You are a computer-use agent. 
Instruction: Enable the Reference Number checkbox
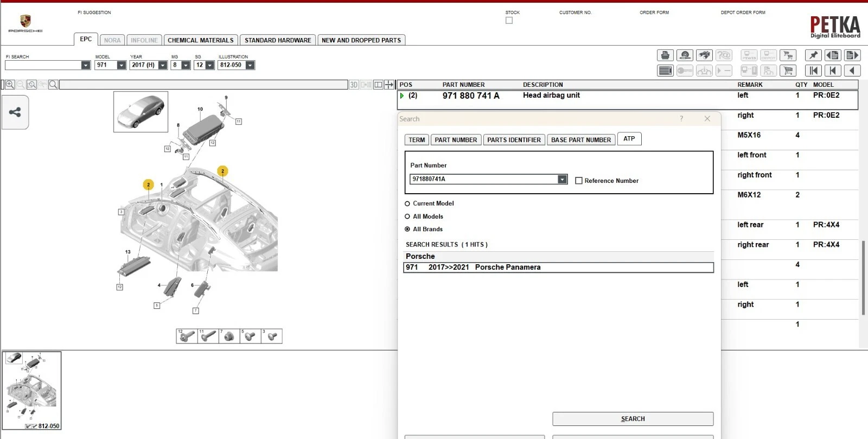[579, 181]
